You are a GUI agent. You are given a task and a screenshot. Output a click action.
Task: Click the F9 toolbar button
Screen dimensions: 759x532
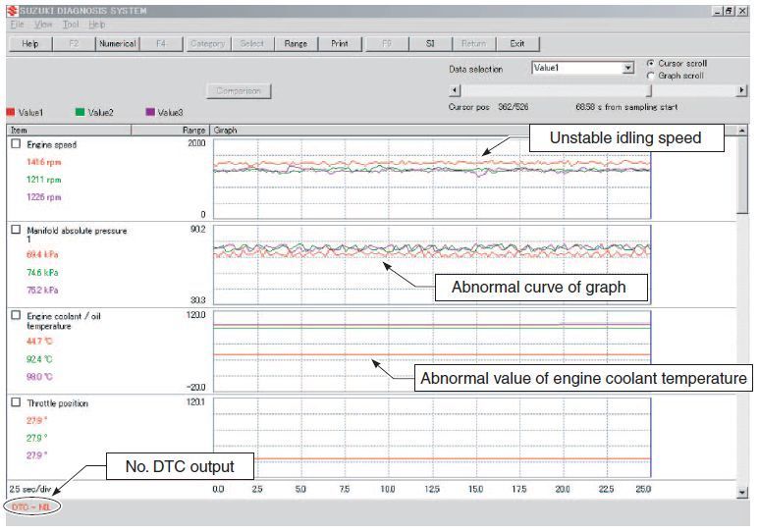386,43
